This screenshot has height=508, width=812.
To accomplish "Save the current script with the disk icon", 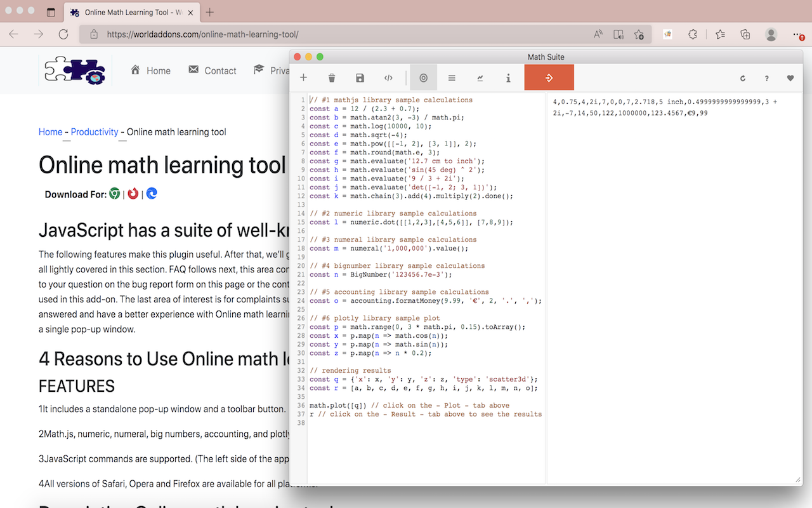I will pyautogui.click(x=360, y=77).
